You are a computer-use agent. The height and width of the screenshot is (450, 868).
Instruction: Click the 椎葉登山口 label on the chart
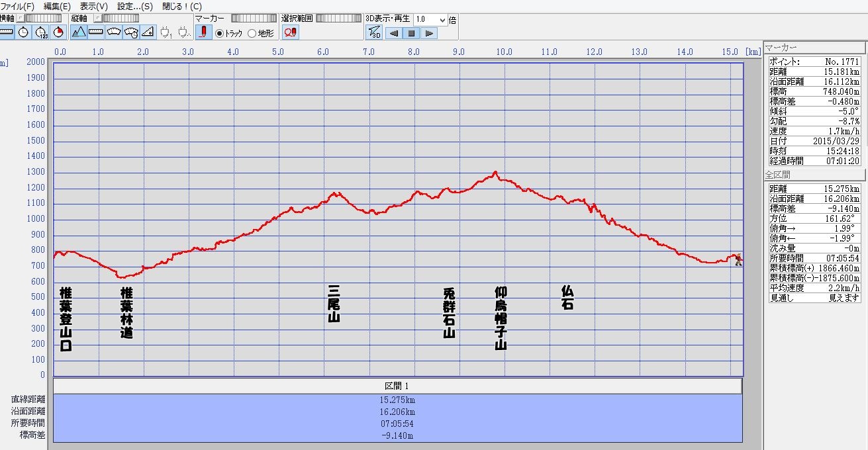[x=66, y=319]
